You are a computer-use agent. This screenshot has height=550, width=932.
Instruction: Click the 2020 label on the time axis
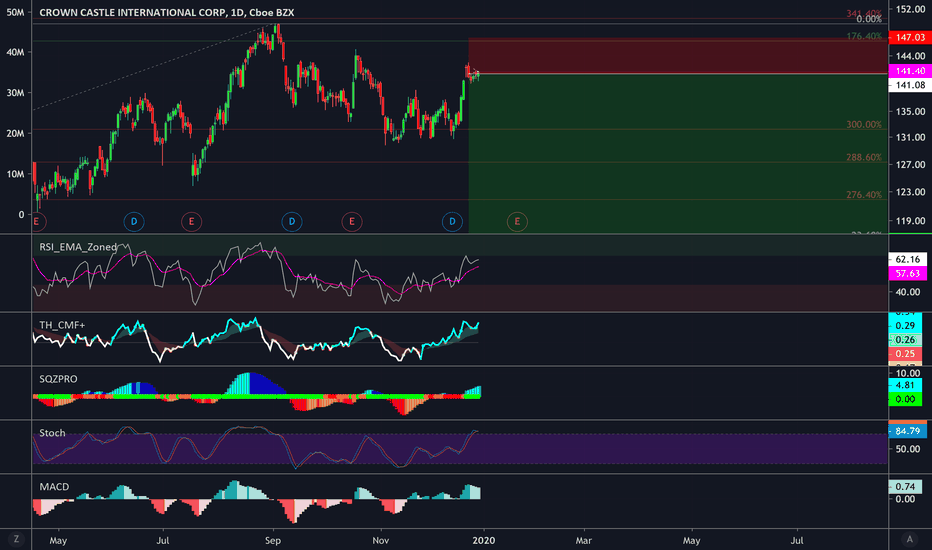click(x=484, y=540)
